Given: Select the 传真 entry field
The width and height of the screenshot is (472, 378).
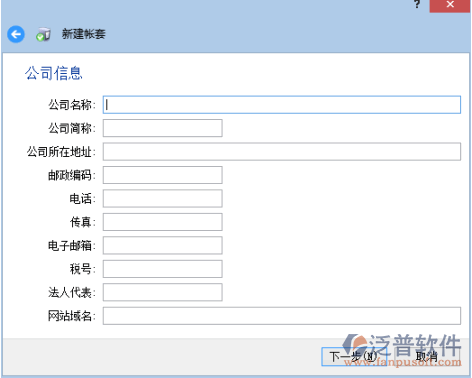Looking at the screenshot, I should 163,222.
